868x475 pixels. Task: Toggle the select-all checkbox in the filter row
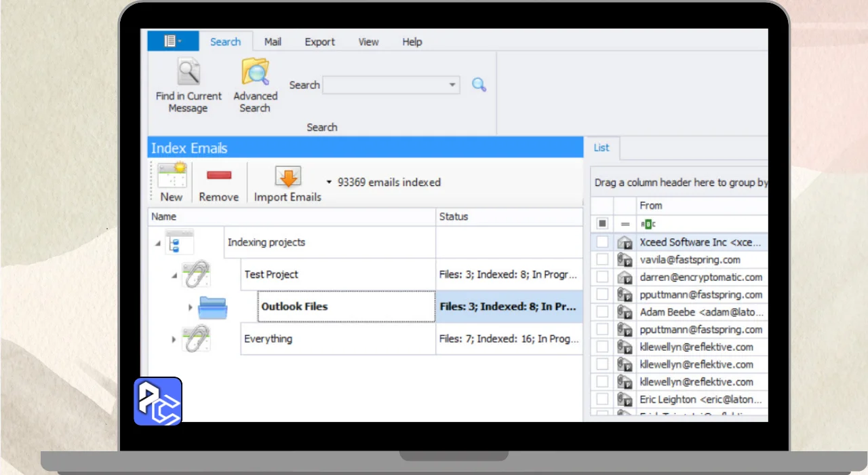tap(602, 223)
